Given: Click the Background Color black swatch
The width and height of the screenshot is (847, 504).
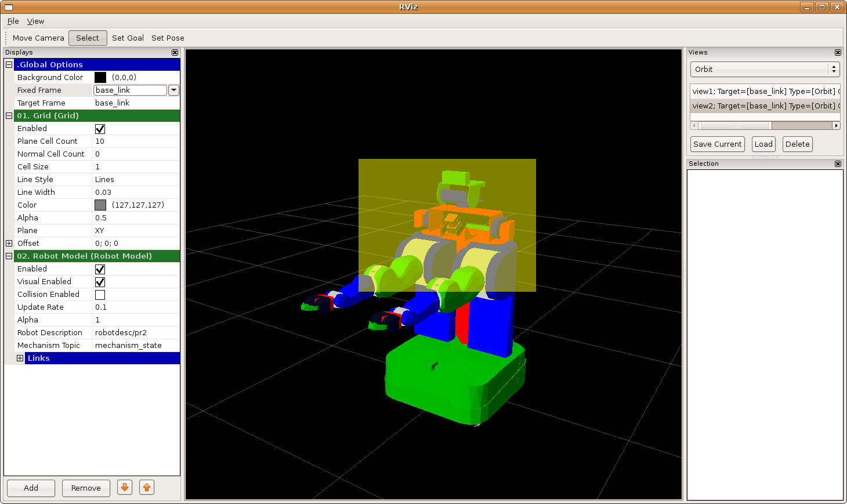Looking at the screenshot, I should pos(100,77).
